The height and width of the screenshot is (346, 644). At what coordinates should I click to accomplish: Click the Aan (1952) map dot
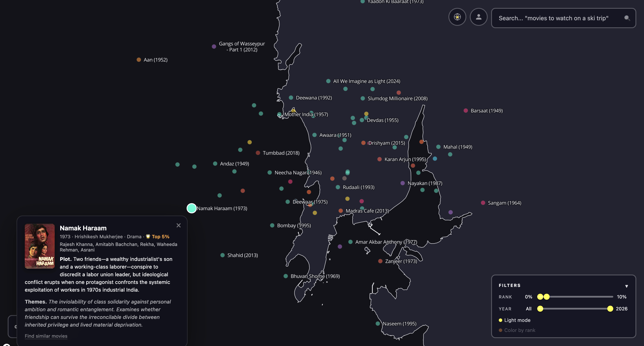click(x=139, y=60)
